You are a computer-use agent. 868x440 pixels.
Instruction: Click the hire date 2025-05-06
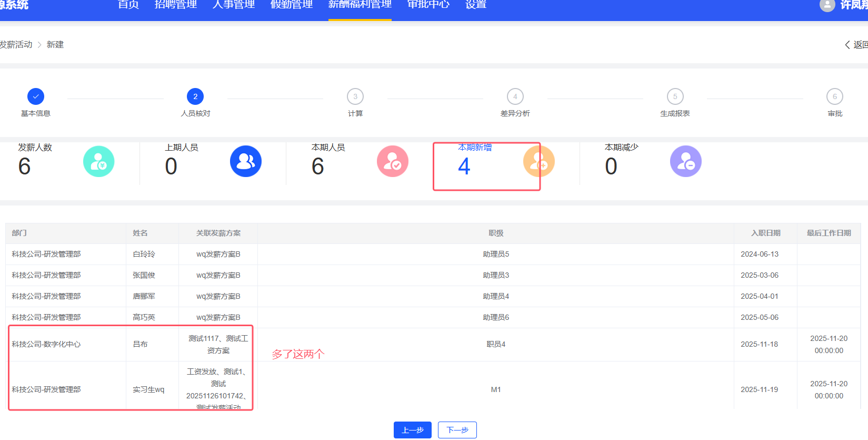760,317
